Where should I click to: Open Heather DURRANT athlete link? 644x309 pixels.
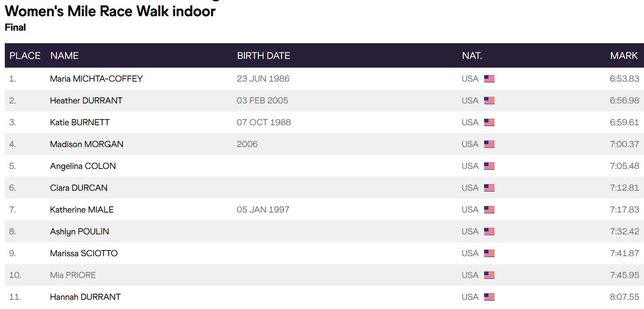[x=86, y=100]
